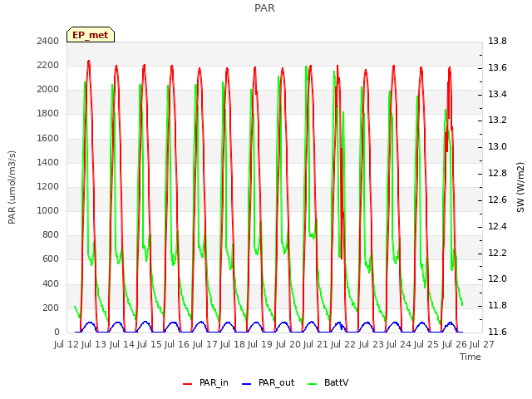Click the 1600 left axis value
This screenshot has width=532, height=399.
pos(48,138)
